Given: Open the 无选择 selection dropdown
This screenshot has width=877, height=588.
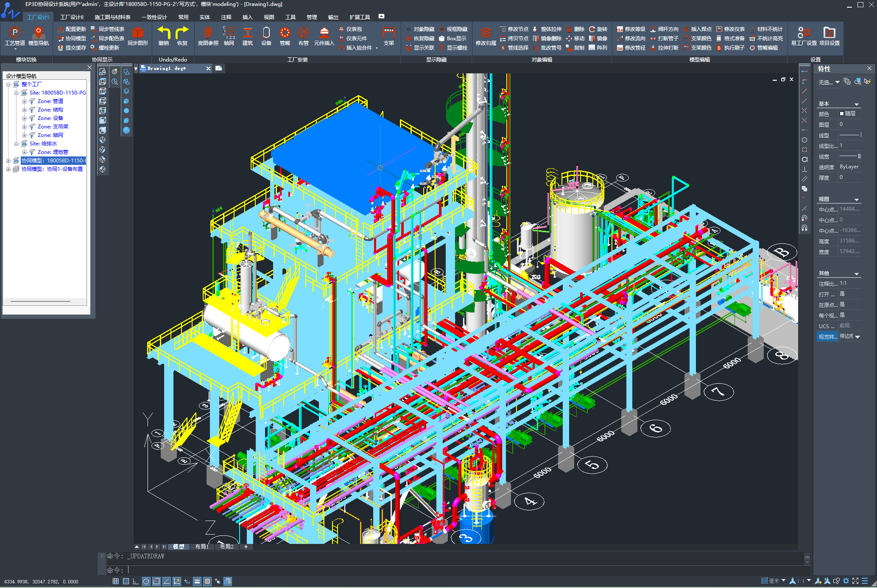Looking at the screenshot, I should (x=837, y=82).
